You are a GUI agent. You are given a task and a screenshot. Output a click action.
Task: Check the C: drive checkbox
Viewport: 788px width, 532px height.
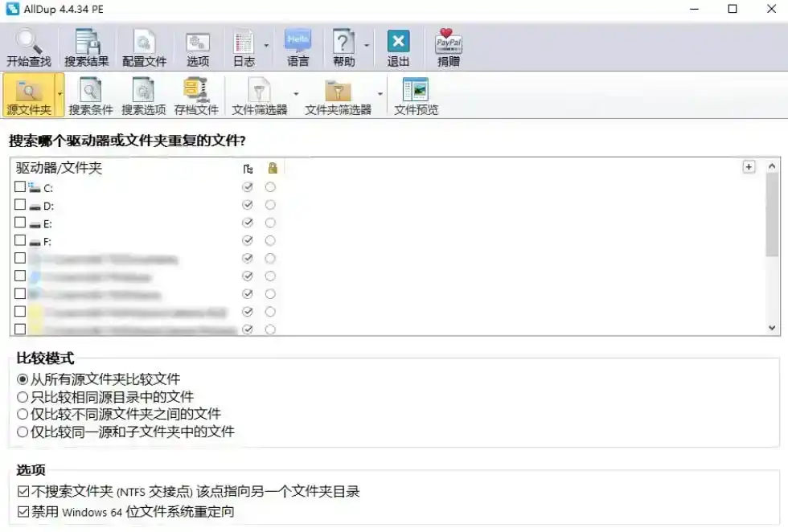click(x=20, y=186)
